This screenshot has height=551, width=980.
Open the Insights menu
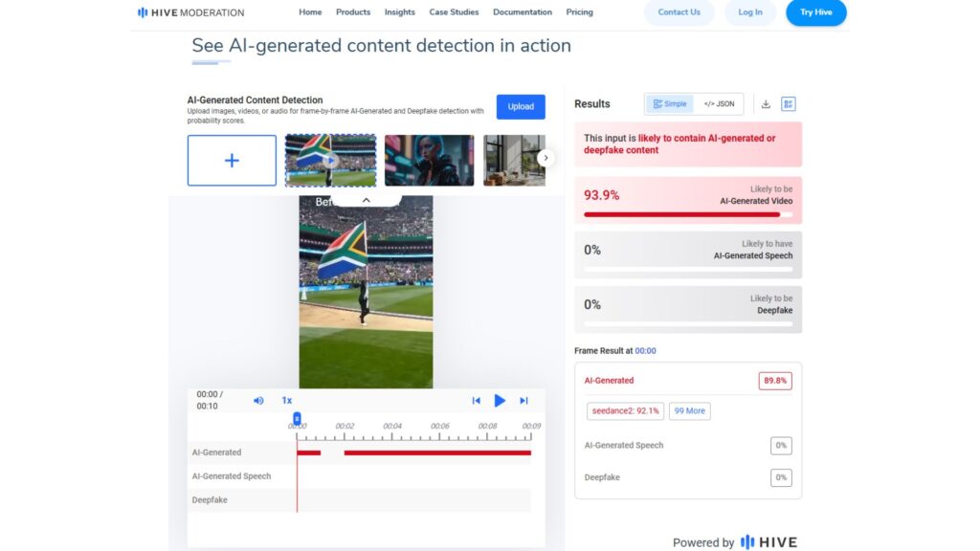pyautogui.click(x=399, y=11)
